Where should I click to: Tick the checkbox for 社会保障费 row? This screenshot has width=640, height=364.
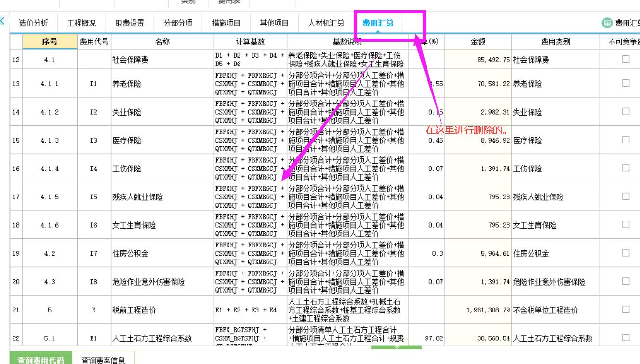pyautogui.click(x=626, y=59)
